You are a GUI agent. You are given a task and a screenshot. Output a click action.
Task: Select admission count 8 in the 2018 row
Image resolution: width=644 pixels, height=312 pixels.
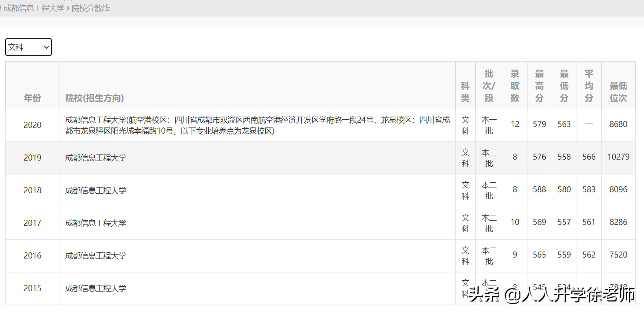coord(515,189)
